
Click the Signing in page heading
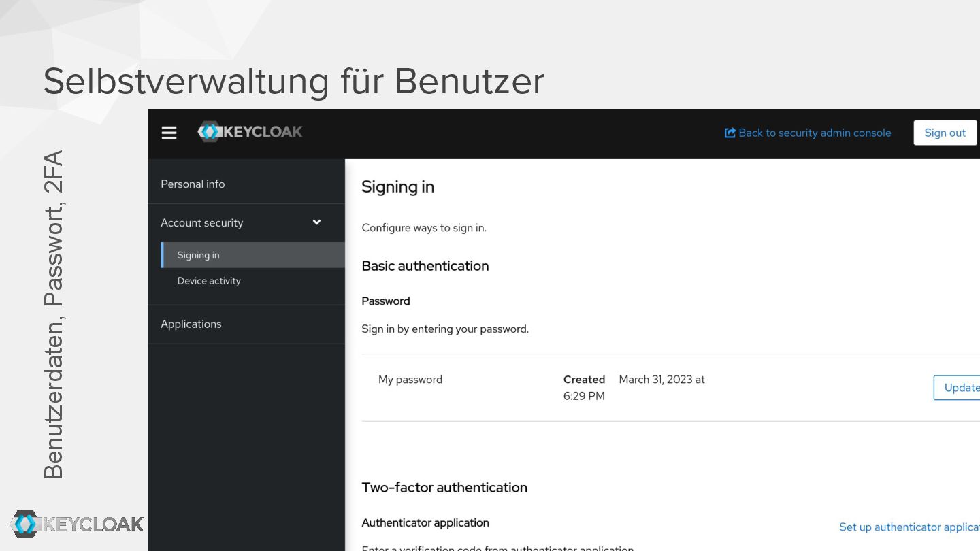(x=397, y=187)
